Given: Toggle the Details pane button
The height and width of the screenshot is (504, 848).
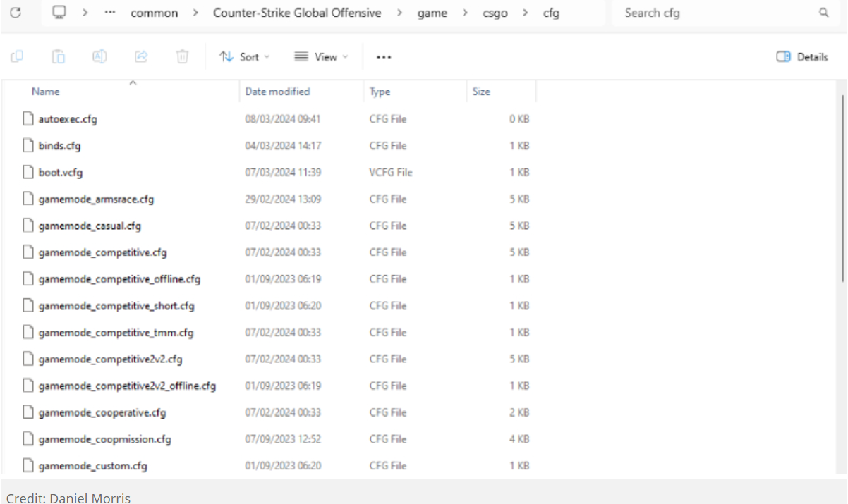Looking at the screenshot, I should click(x=802, y=57).
